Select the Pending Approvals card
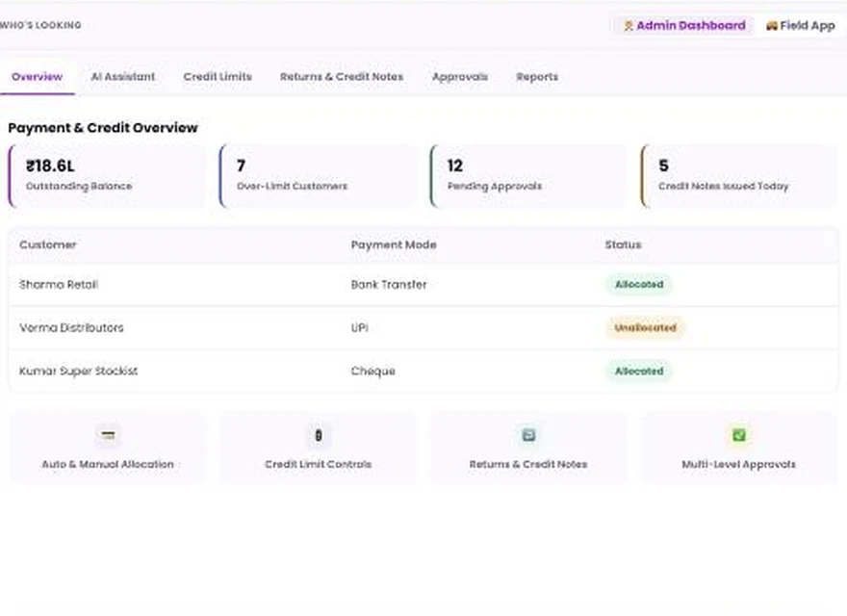Screen dimensions: 847x616 click(x=528, y=176)
